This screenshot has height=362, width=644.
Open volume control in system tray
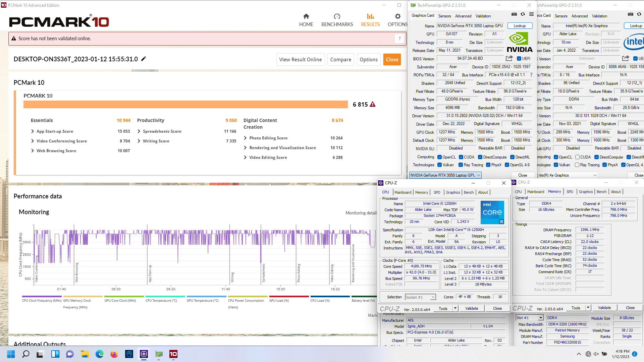tap(596, 354)
